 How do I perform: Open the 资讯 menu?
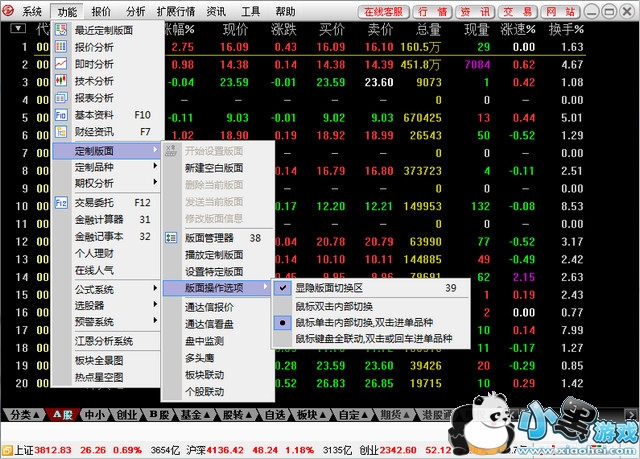[216, 11]
